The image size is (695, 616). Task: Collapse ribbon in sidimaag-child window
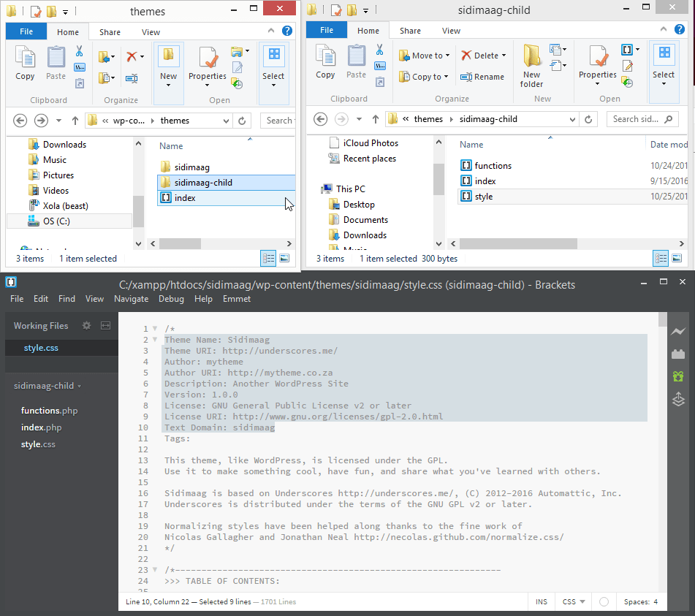point(664,29)
